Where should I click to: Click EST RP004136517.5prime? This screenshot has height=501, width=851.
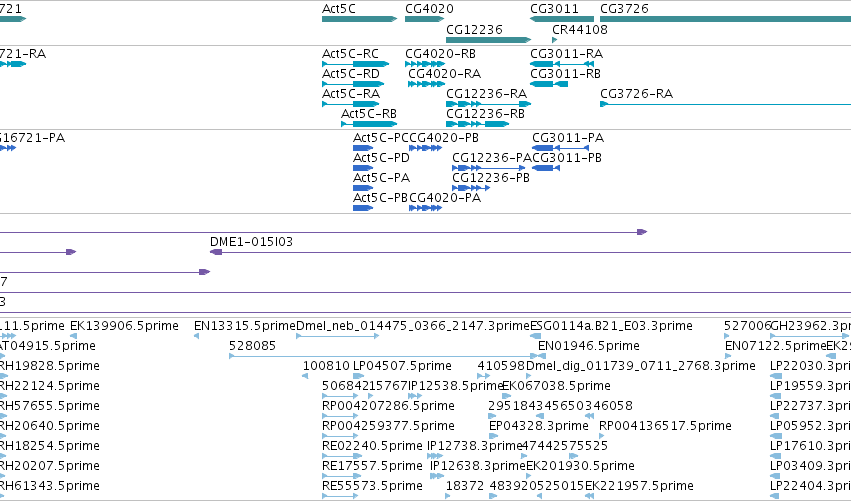(x=665, y=426)
